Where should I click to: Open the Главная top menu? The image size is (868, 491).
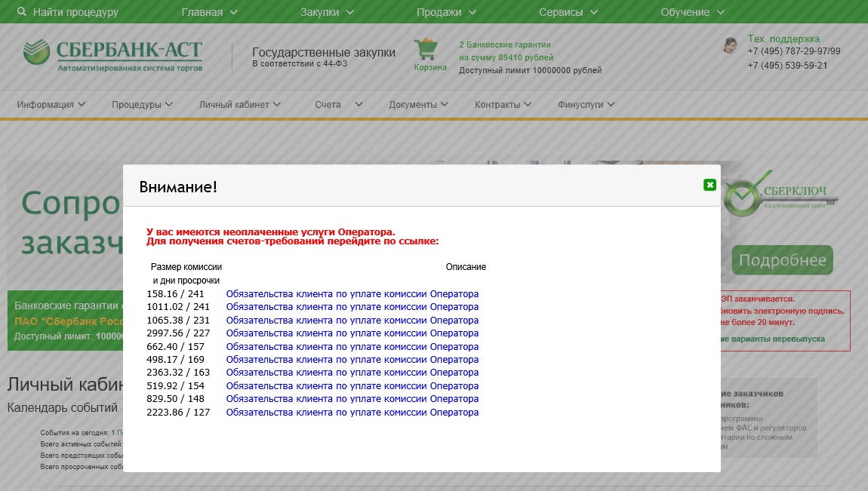coord(209,12)
